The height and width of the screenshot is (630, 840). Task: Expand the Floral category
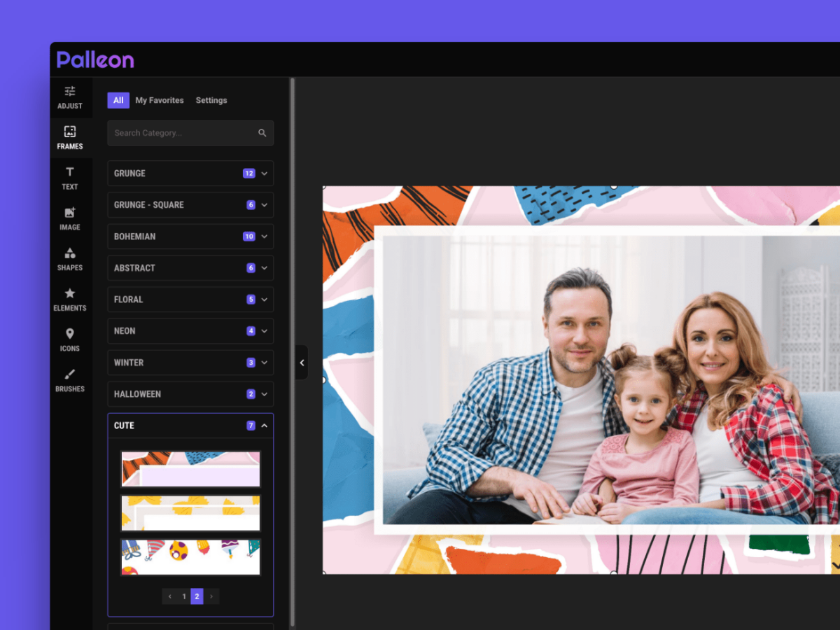coord(190,300)
